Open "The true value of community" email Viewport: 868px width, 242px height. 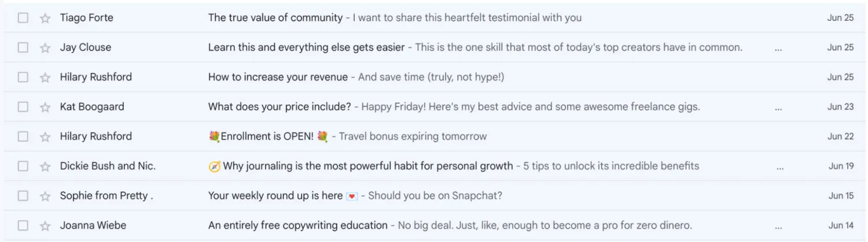pos(275,18)
